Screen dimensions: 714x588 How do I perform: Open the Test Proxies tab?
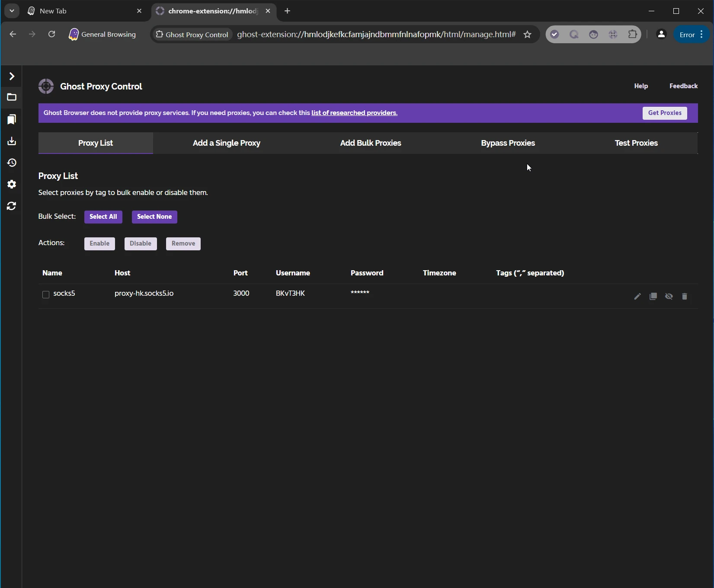click(x=636, y=143)
